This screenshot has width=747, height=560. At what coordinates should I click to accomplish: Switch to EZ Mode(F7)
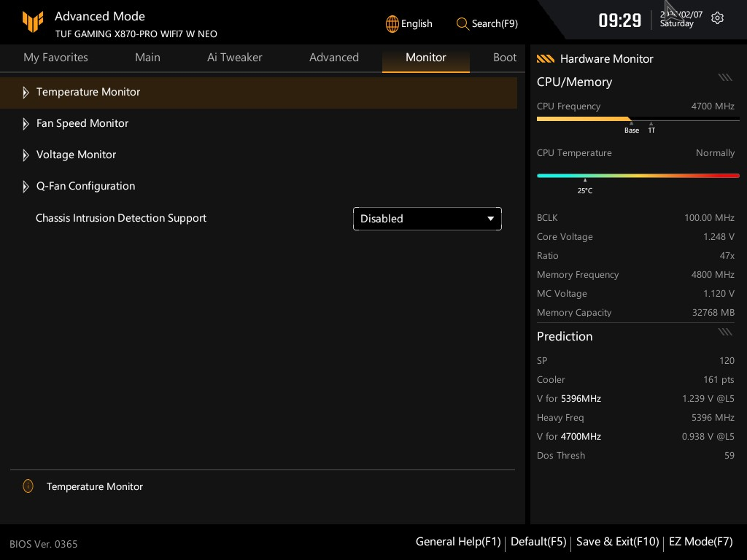(x=700, y=542)
